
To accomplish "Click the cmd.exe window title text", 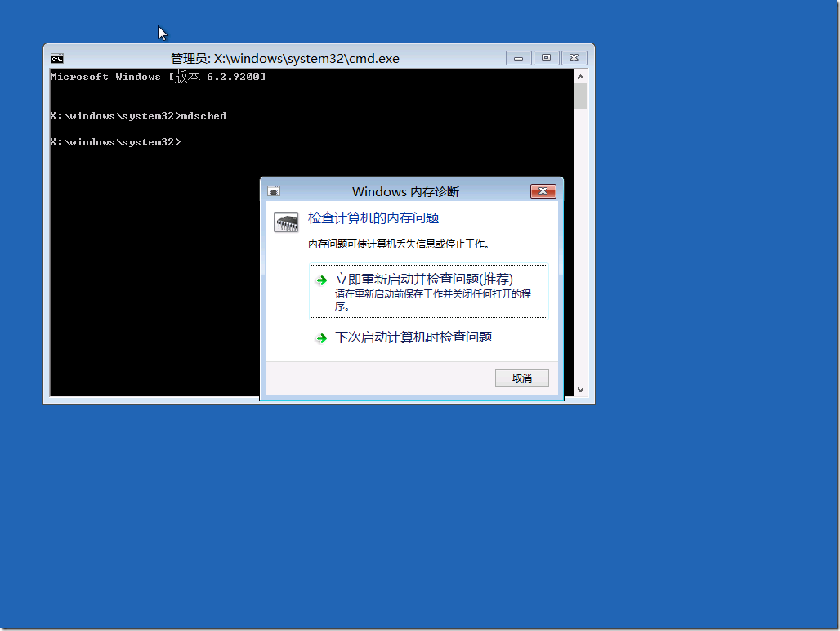I will [x=284, y=59].
